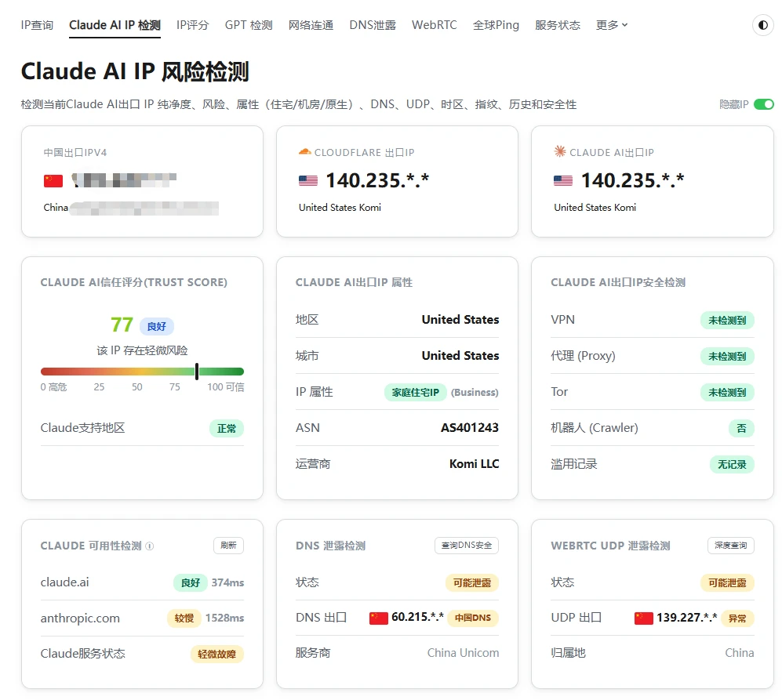The width and height of the screenshot is (782, 700).
Task: Open the IP评分 tab
Action: [192, 25]
